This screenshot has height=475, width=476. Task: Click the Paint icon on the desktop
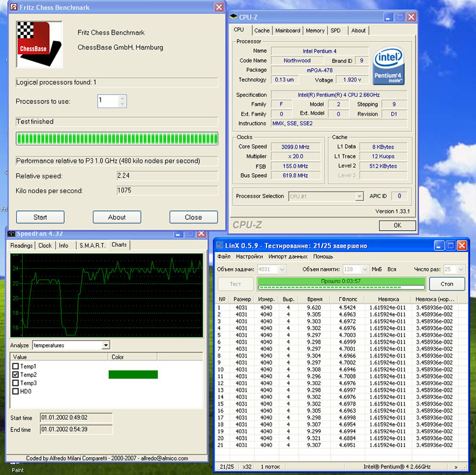pyautogui.click(x=17, y=467)
